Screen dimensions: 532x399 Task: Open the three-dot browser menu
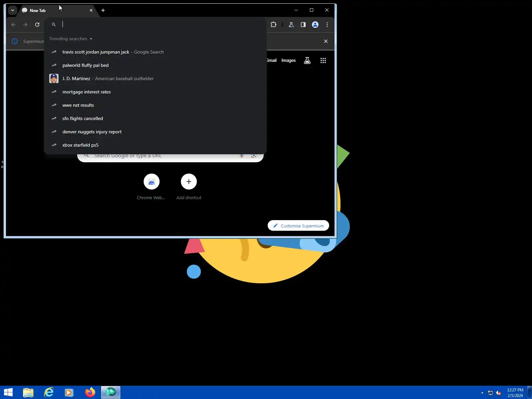pos(327,25)
